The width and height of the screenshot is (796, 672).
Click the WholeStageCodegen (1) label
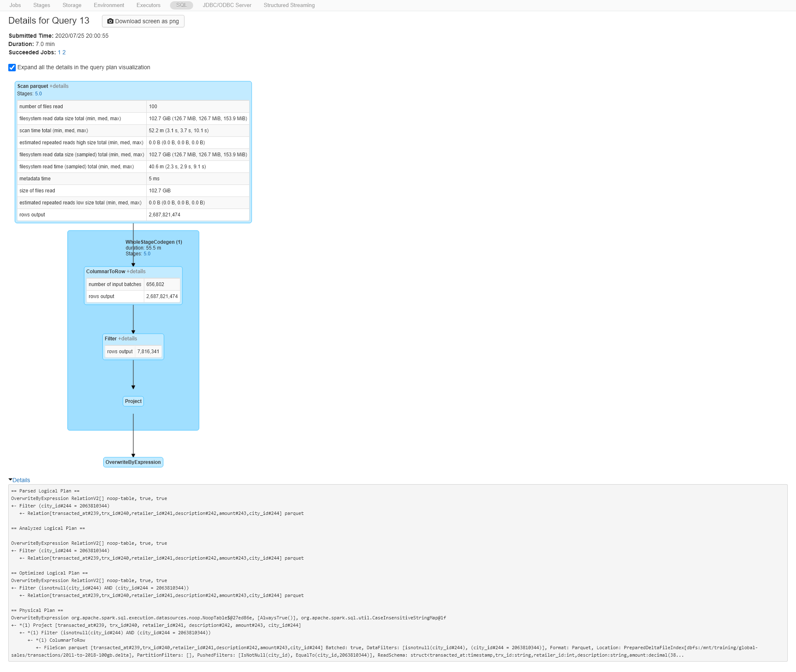pyautogui.click(x=154, y=242)
